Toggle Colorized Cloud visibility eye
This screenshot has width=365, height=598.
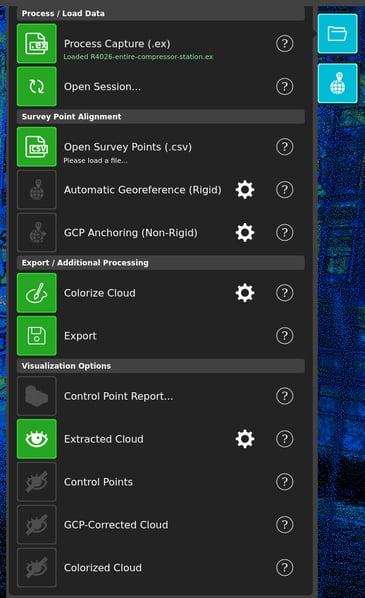(37, 567)
